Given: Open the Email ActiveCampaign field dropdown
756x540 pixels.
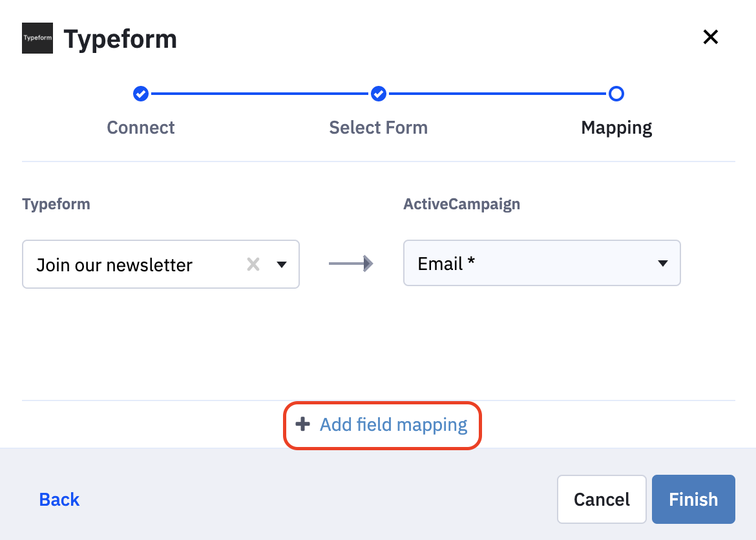Looking at the screenshot, I should pyautogui.click(x=542, y=263).
